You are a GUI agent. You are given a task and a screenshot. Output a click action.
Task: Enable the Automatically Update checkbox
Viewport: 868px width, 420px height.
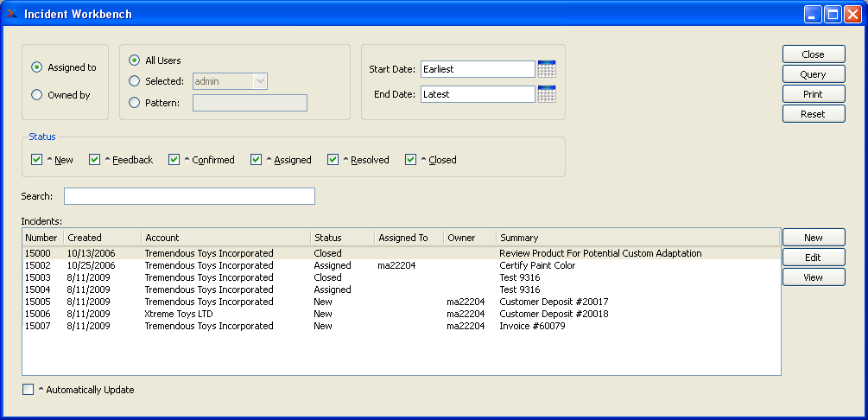point(29,390)
